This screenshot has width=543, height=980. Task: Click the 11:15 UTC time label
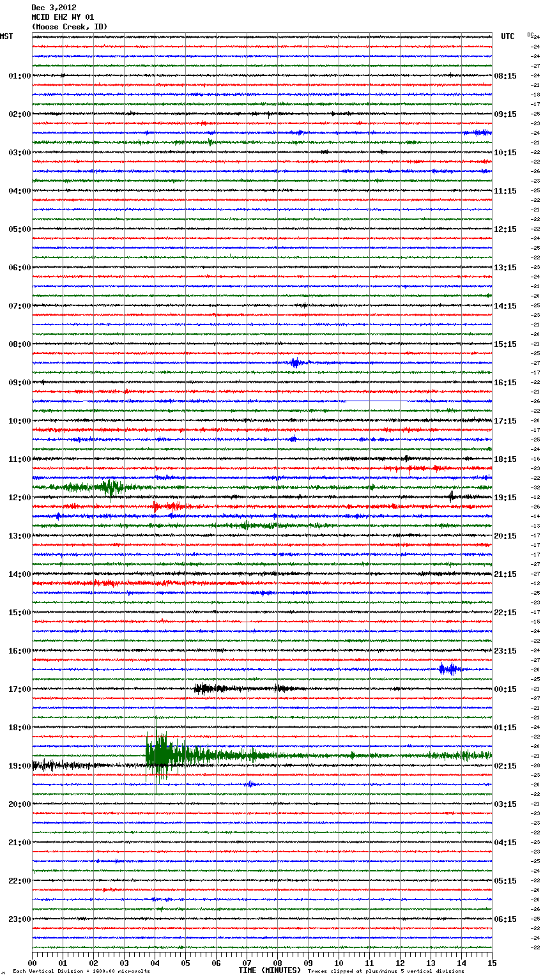tap(505, 191)
